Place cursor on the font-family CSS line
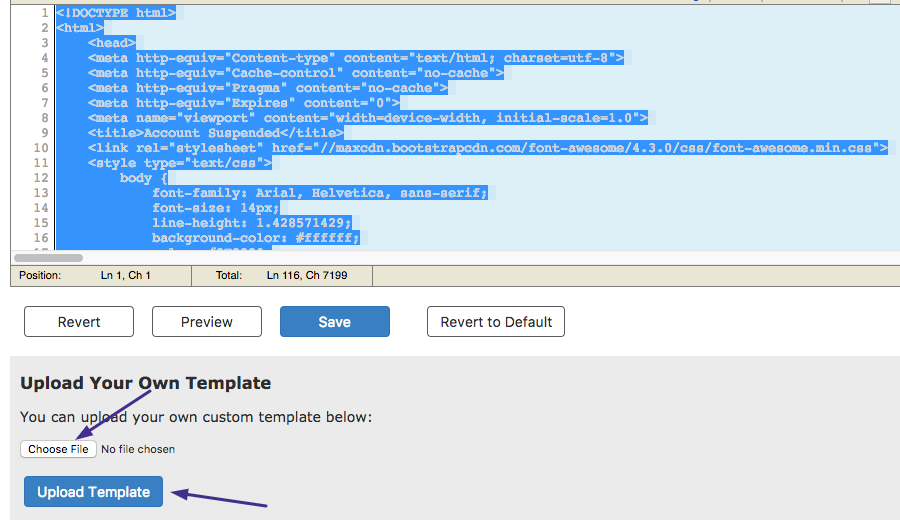 pyautogui.click(x=319, y=193)
